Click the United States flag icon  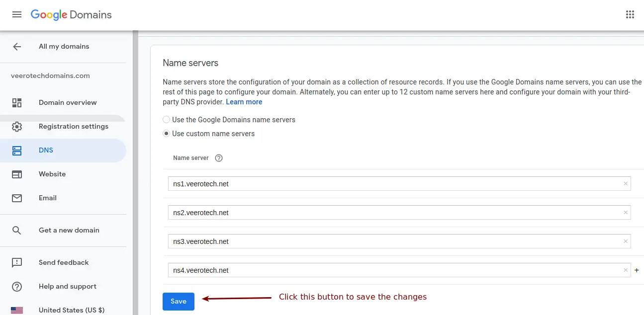[x=17, y=310]
